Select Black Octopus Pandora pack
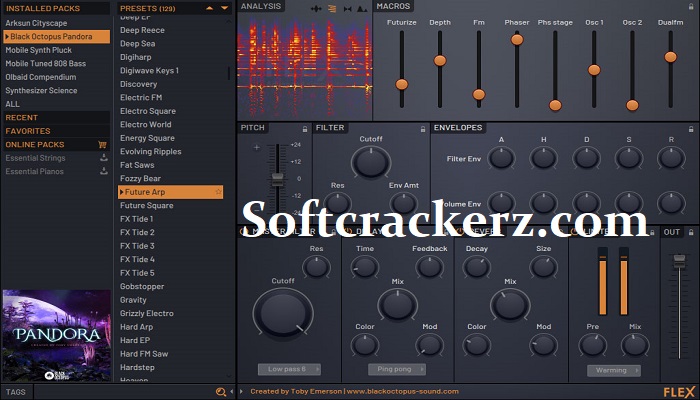This screenshot has width=700, height=400. 56,37
